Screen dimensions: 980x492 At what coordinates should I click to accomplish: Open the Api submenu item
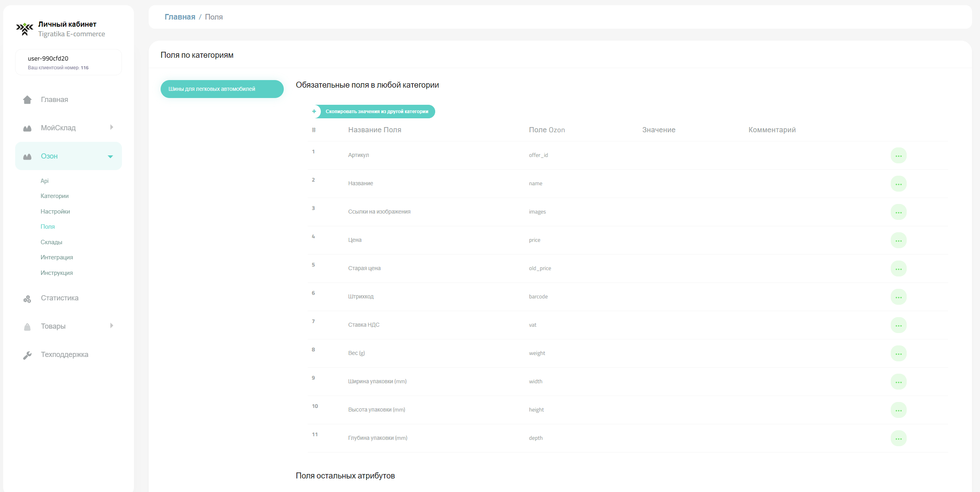coord(45,181)
